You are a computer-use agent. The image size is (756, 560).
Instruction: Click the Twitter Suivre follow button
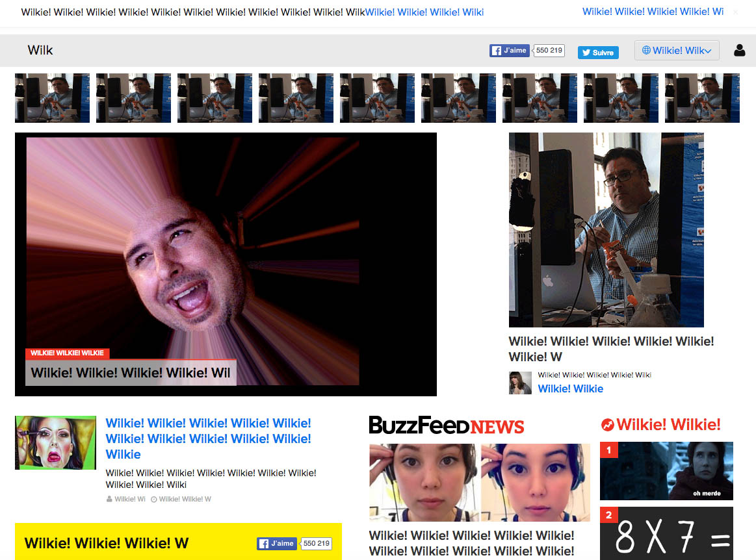coord(598,53)
